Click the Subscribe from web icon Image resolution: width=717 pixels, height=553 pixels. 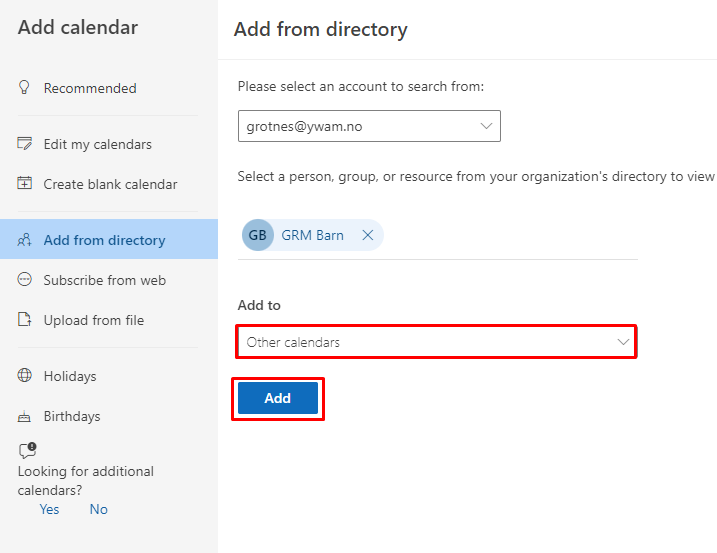(x=25, y=280)
